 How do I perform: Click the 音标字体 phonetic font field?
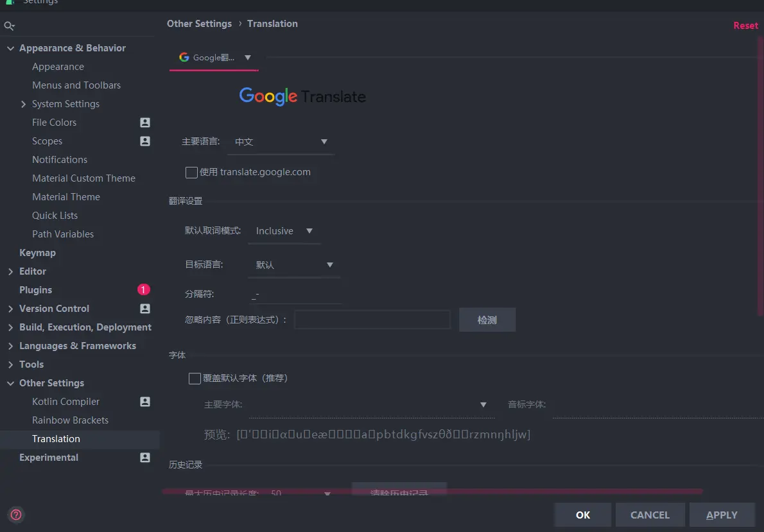(658, 405)
